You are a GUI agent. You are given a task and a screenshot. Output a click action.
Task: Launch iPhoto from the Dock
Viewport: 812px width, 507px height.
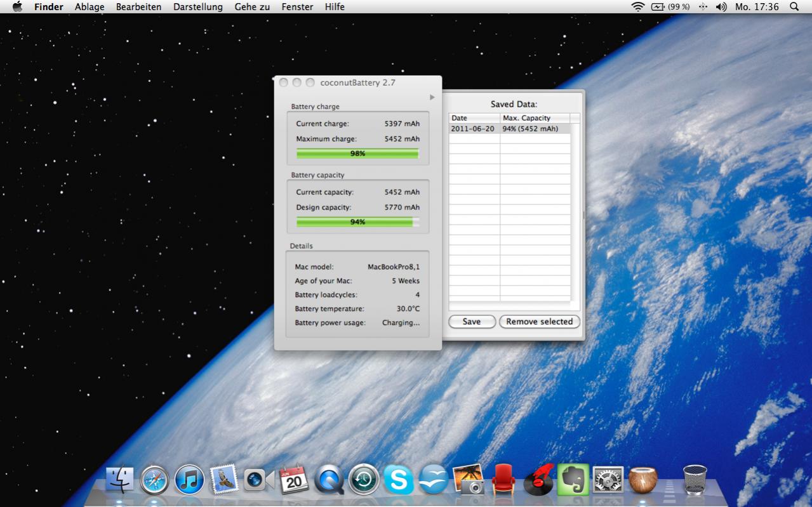coord(469,480)
